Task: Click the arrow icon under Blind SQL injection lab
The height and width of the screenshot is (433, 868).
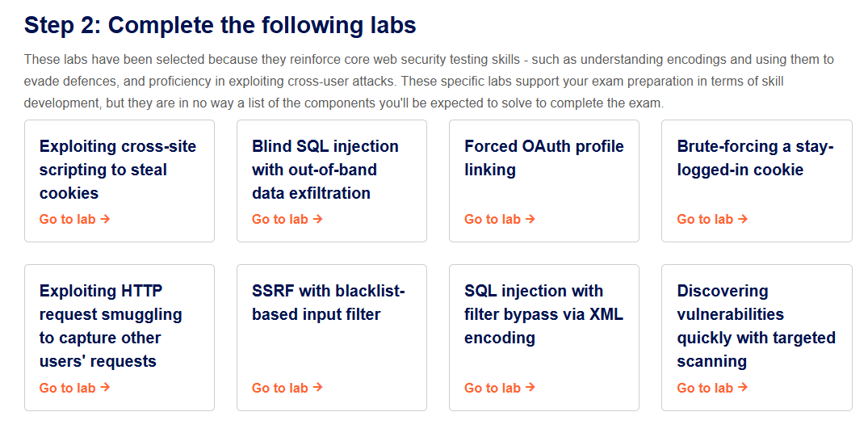Action: click(x=318, y=219)
